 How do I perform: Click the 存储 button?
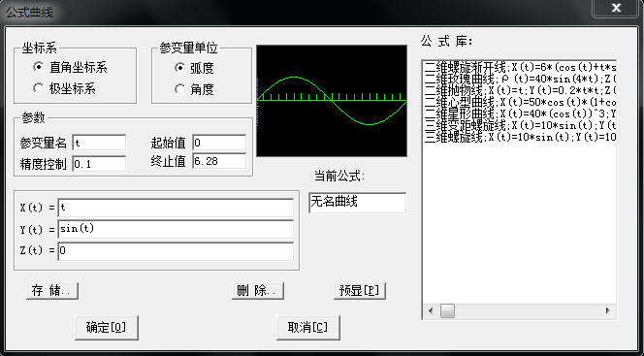(x=52, y=291)
